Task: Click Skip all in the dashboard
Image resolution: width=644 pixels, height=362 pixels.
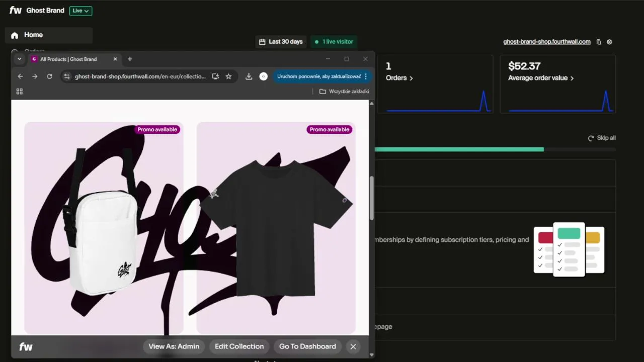Action: [602, 138]
